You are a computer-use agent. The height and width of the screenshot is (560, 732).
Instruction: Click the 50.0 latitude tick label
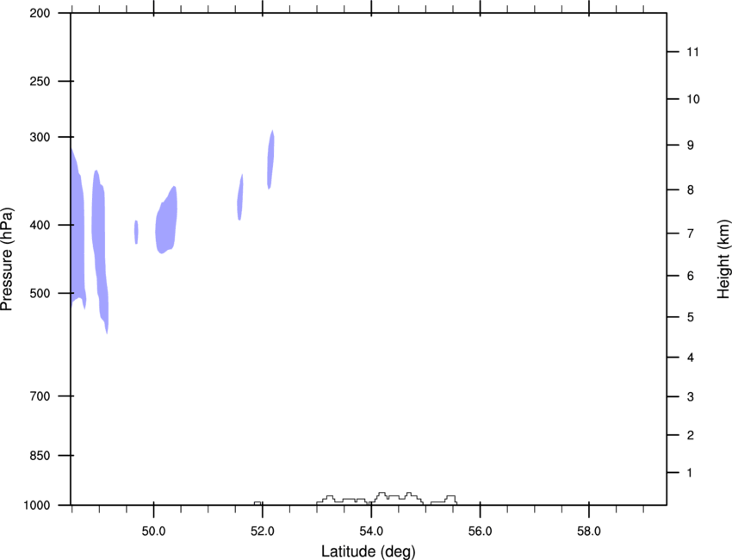[153, 532]
